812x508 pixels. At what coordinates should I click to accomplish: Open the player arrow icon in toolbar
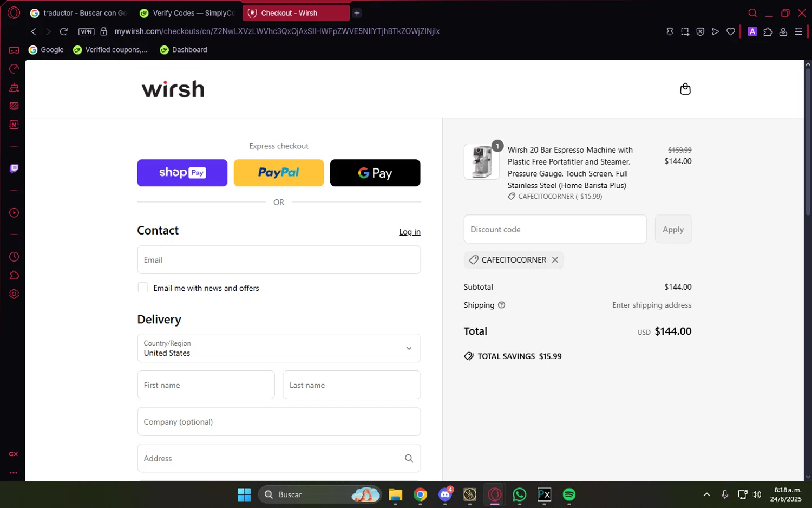pos(715,31)
